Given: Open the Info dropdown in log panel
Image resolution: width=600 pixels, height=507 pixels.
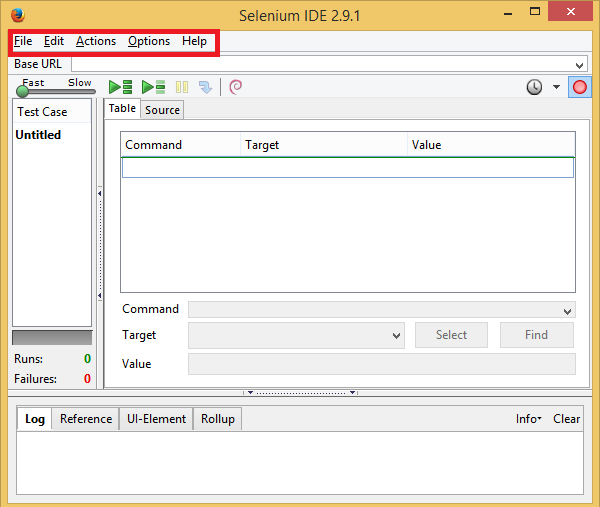Looking at the screenshot, I should 528,419.
